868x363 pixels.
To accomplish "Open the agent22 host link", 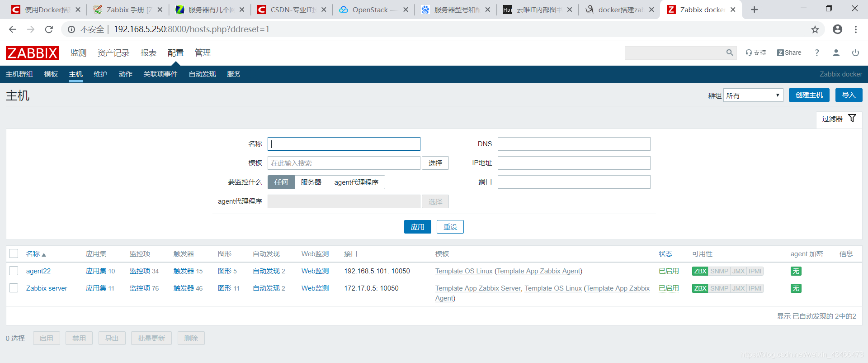I will [38, 271].
